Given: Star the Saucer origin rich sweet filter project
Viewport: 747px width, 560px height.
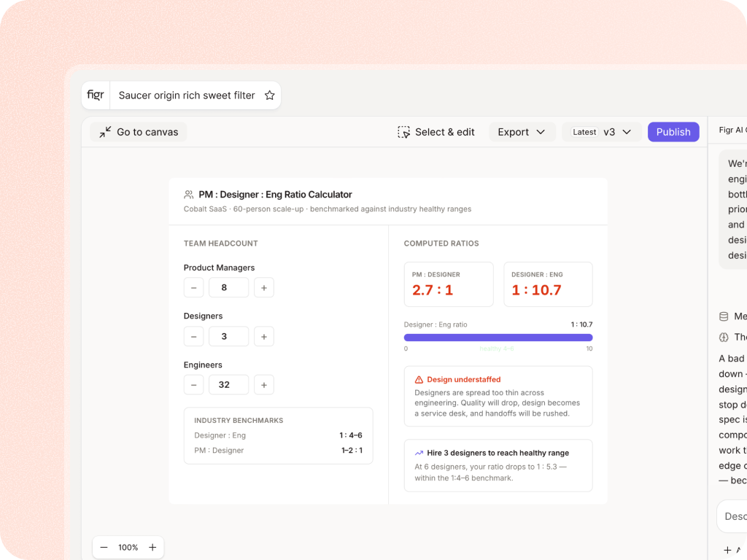Looking at the screenshot, I should point(270,96).
